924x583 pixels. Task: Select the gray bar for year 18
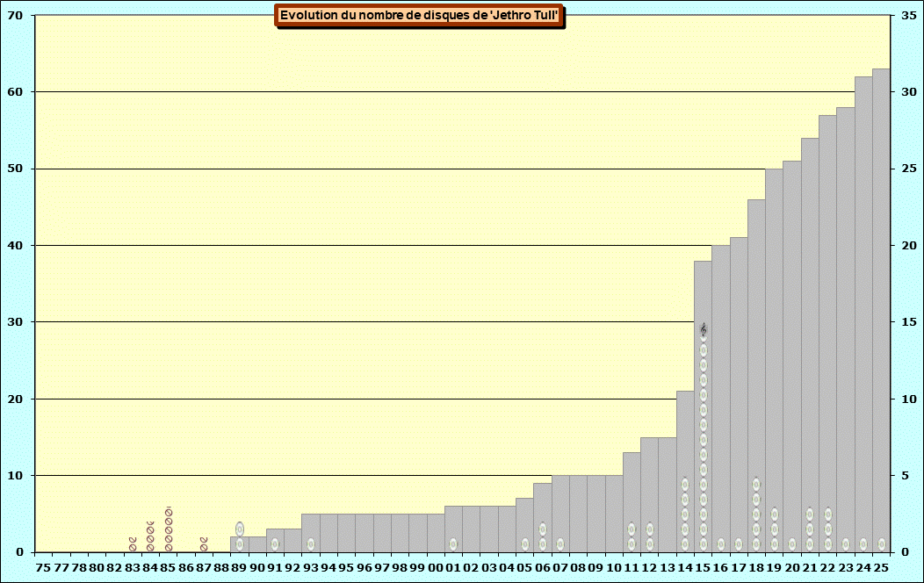(756, 376)
